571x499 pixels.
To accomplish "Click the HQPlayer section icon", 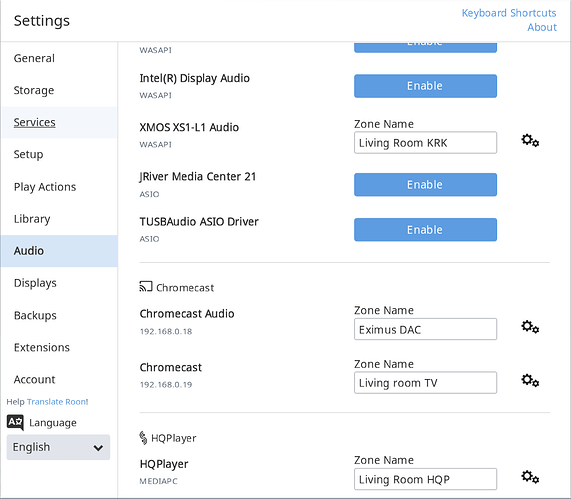I will tap(143, 438).
